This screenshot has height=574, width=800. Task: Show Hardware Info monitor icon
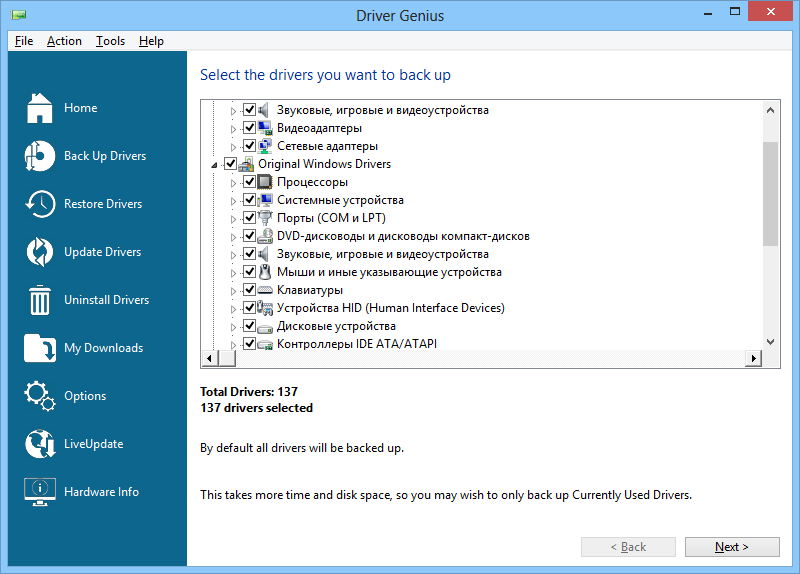click(x=40, y=492)
